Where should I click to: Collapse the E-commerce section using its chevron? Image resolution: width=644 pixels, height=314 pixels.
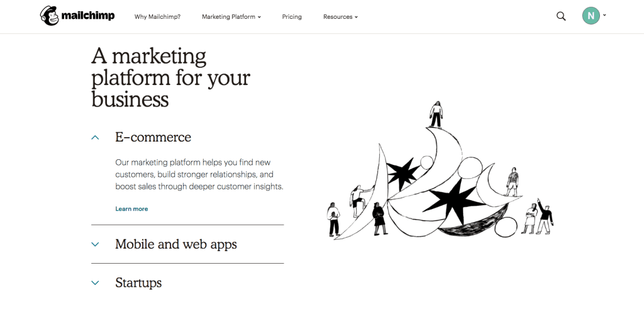point(95,137)
